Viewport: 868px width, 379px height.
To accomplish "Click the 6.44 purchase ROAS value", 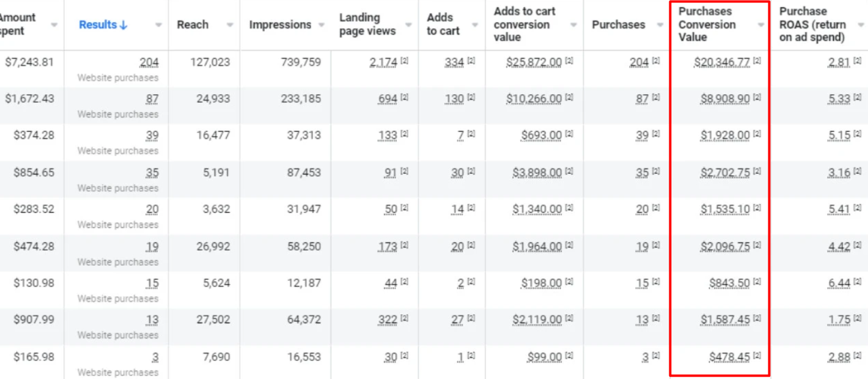I will click(x=839, y=283).
